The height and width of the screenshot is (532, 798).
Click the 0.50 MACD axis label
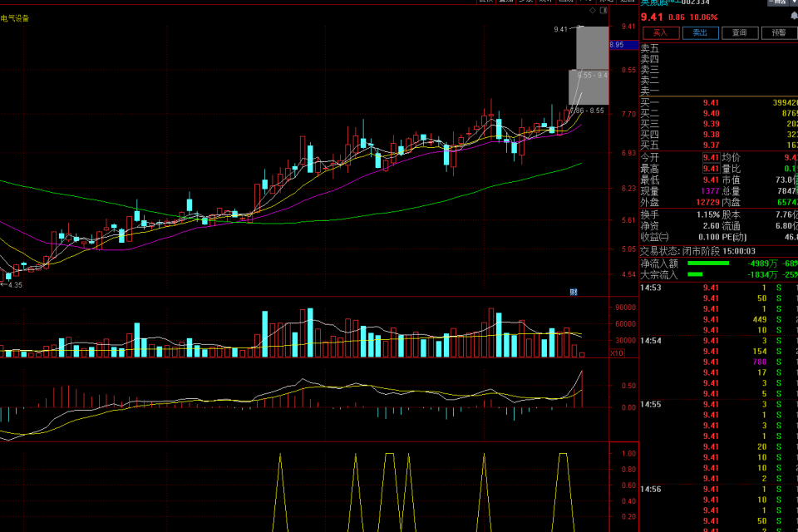point(628,386)
